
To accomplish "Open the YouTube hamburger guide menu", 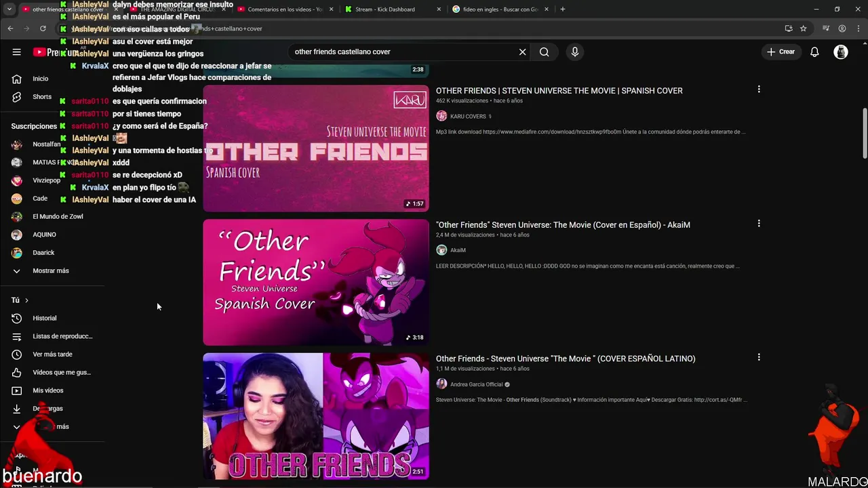I will (16, 52).
